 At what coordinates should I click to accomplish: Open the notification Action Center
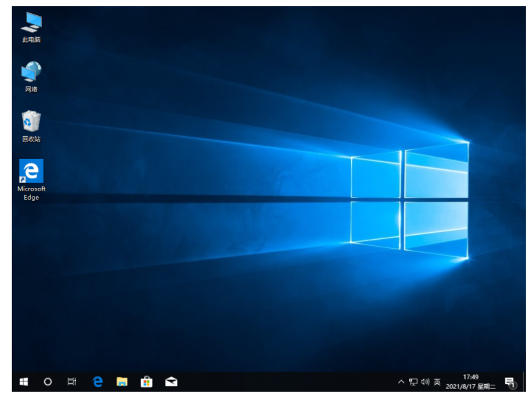pos(510,381)
